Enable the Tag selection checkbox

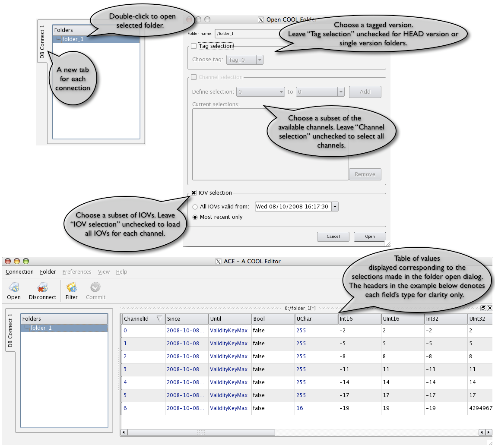point(194,46)
